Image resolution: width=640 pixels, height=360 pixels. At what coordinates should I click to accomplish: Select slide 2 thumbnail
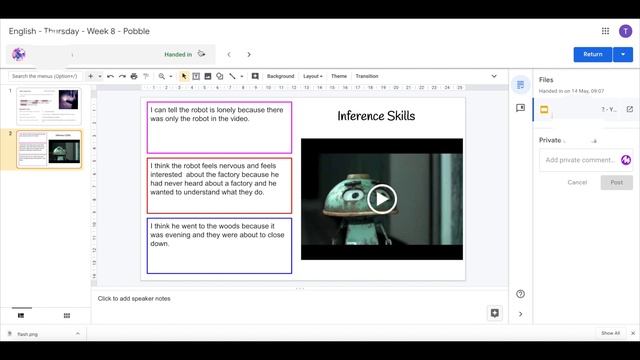click(x=49, y=149)
